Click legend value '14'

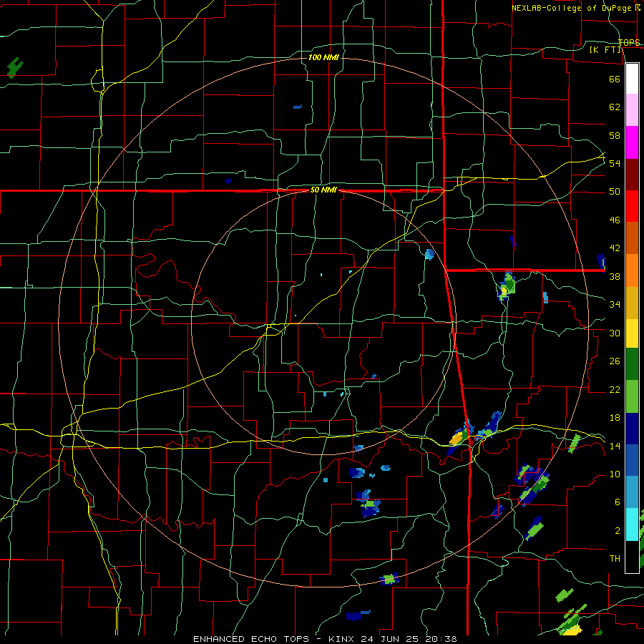[615, 446]
